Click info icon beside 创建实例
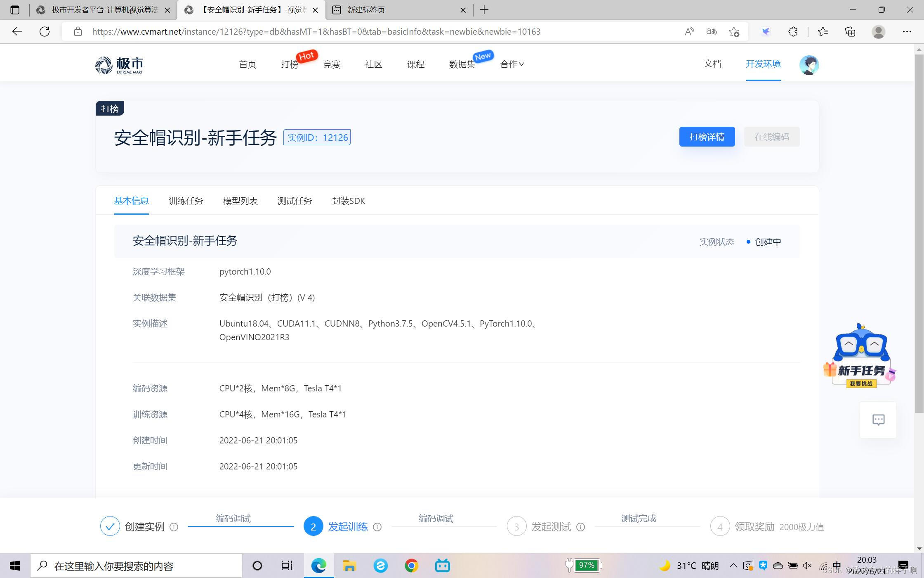The width and height of the screenshot is (924, 578). coord(174,527)
